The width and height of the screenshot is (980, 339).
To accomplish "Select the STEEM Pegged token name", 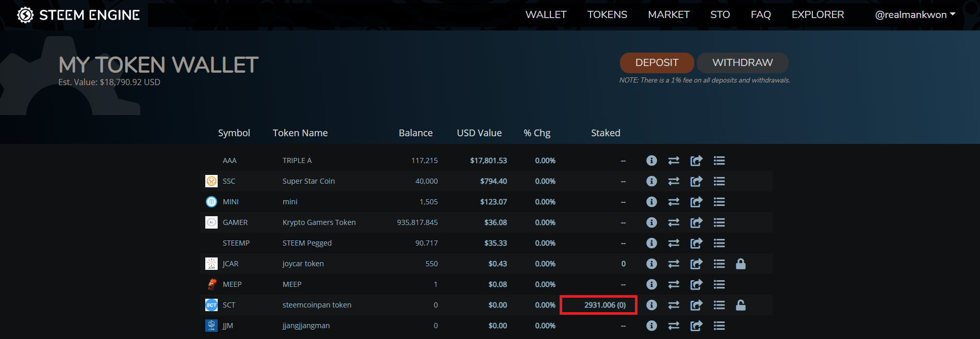I will coord(307,243).
